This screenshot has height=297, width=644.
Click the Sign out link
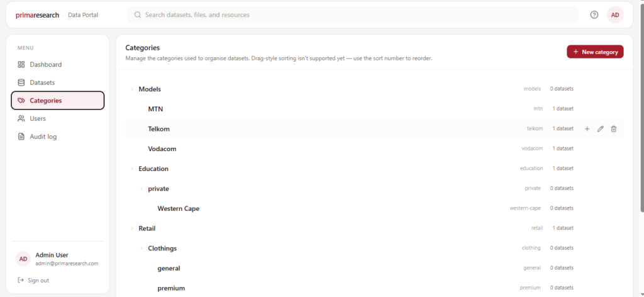pos(38,280)
